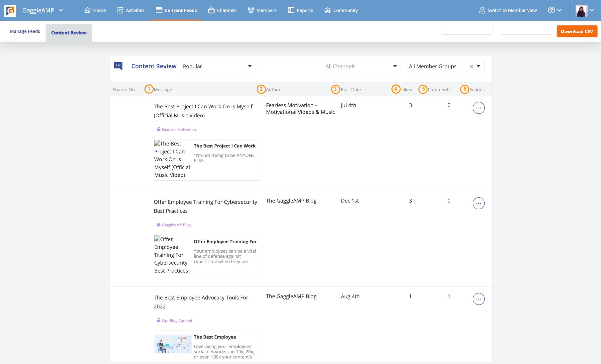
Task: Open actions menu for Employee Advocacy Tools post
Action: [x=479, y=299]
